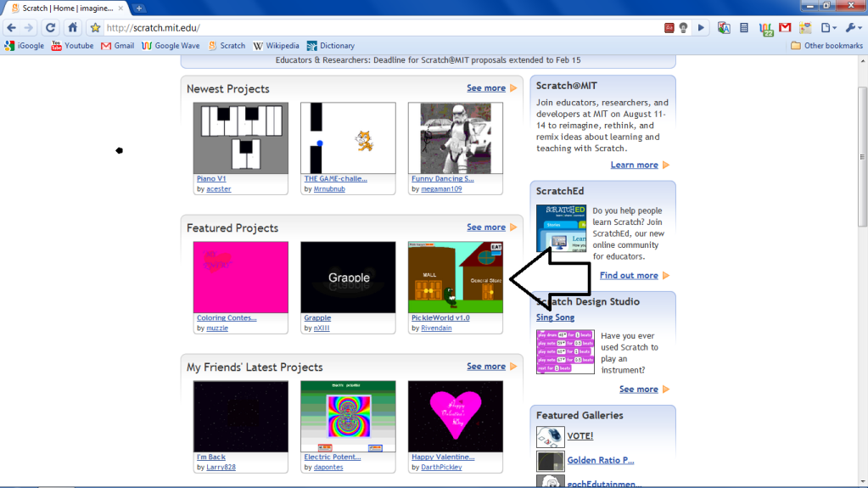Reload the Scratch page

(50, 28)
